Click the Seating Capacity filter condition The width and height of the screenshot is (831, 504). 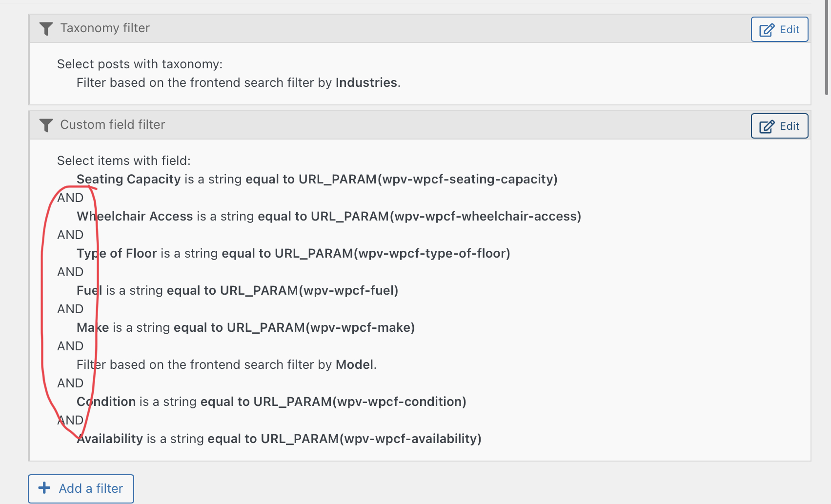[317, 180]
